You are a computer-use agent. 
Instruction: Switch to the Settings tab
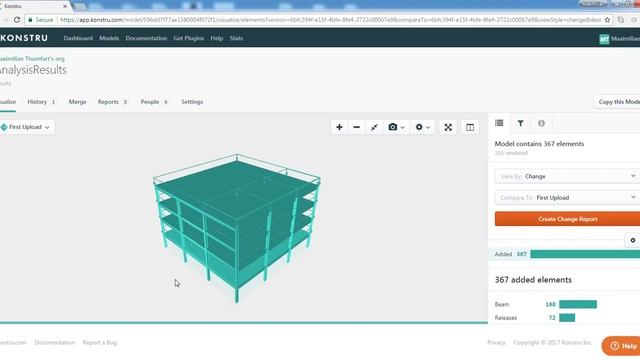click(x=192, y=102)
